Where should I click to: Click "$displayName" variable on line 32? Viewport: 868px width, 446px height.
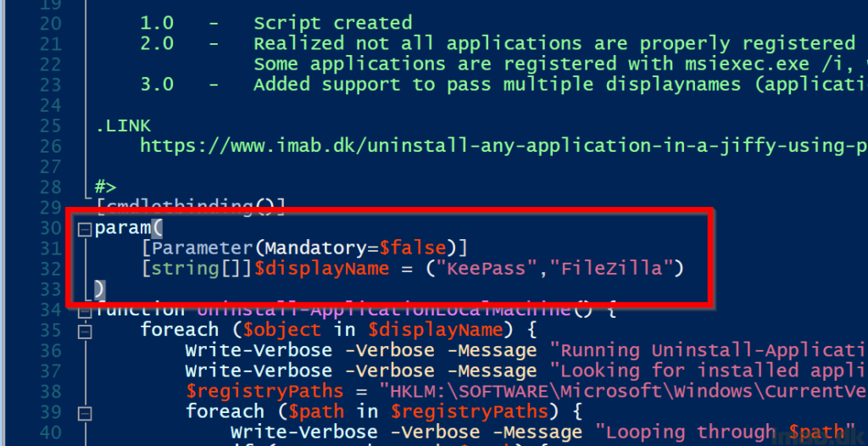tap(321, 269)
